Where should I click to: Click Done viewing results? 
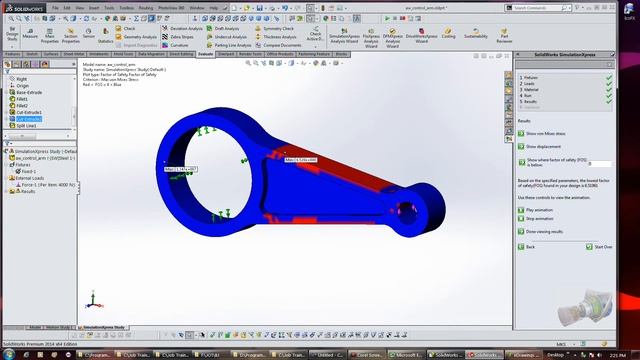tap(540, 231)
